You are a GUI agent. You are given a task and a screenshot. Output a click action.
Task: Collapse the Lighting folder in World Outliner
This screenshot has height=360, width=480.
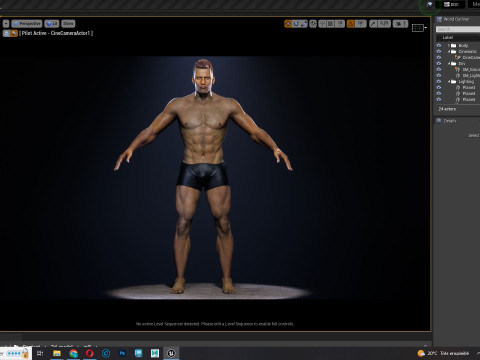pos(449,81)
